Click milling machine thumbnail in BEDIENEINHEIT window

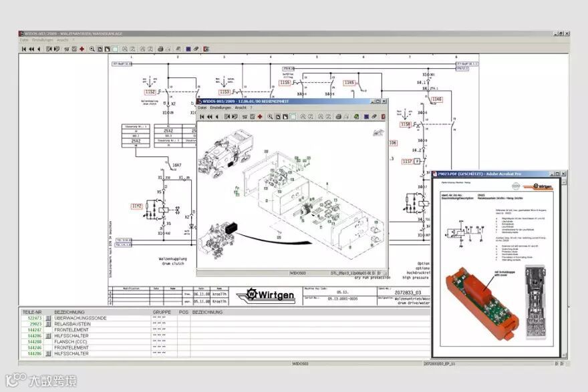click(226, 154)
